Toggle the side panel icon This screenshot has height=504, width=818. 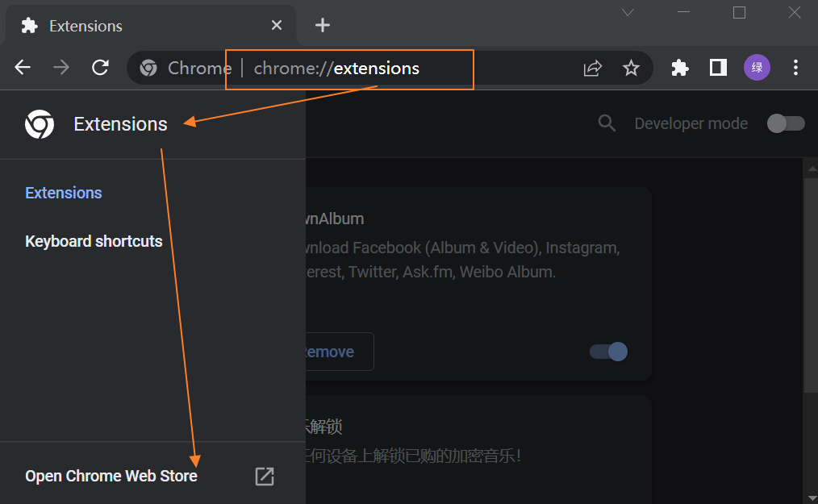coord(718,68)
